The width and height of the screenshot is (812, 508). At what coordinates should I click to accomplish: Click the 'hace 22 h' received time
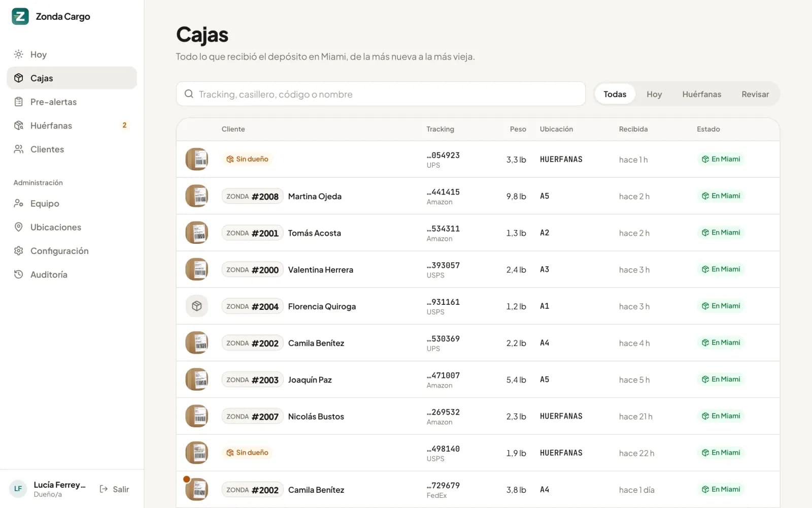pos(636,453)
